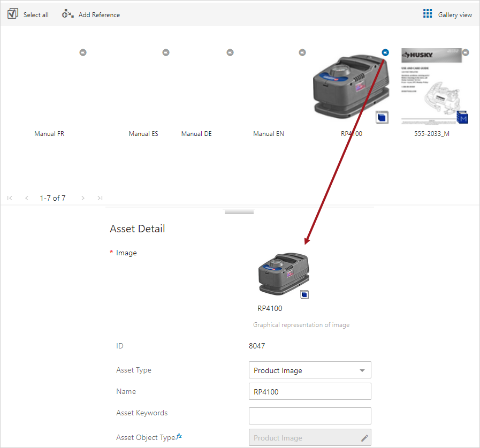Click the RP4100 caption below the detail image
480x448 pixels.
(x=270, y=308)
